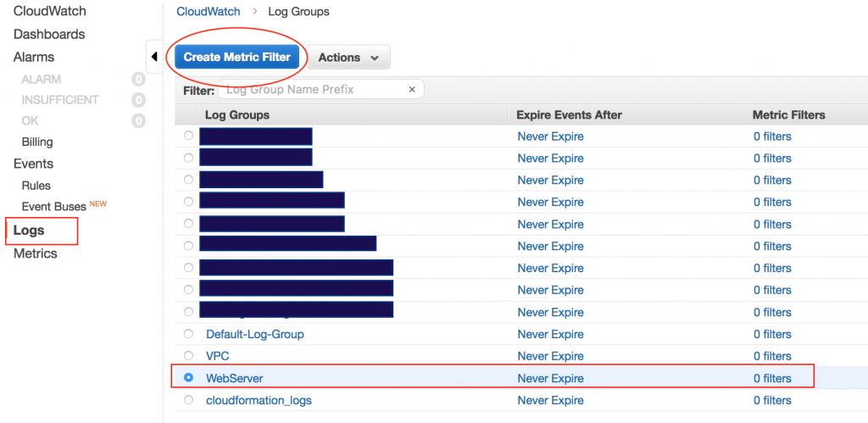Click the OK count badge
The width and height of the screenshot is (868, 423).
[x=138, y=120]
